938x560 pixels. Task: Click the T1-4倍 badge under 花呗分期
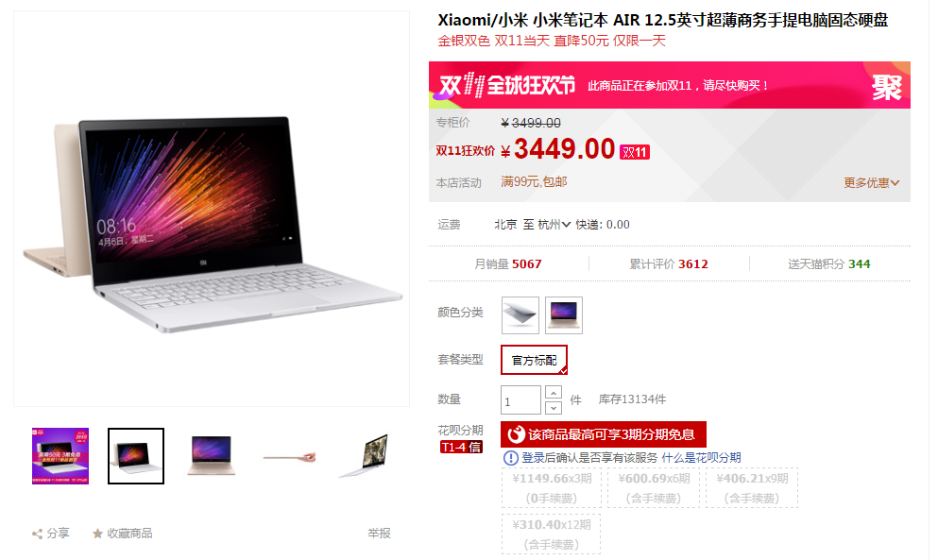[x=461, y=447]
